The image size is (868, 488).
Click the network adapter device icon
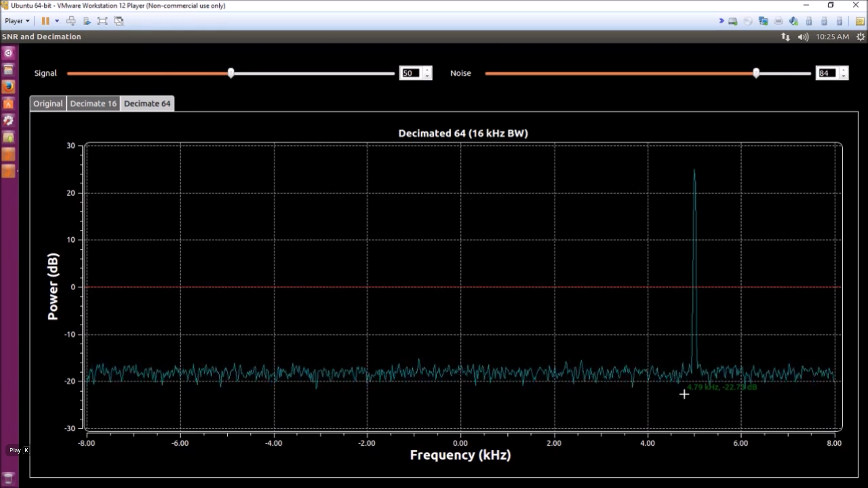coord(763,21)
